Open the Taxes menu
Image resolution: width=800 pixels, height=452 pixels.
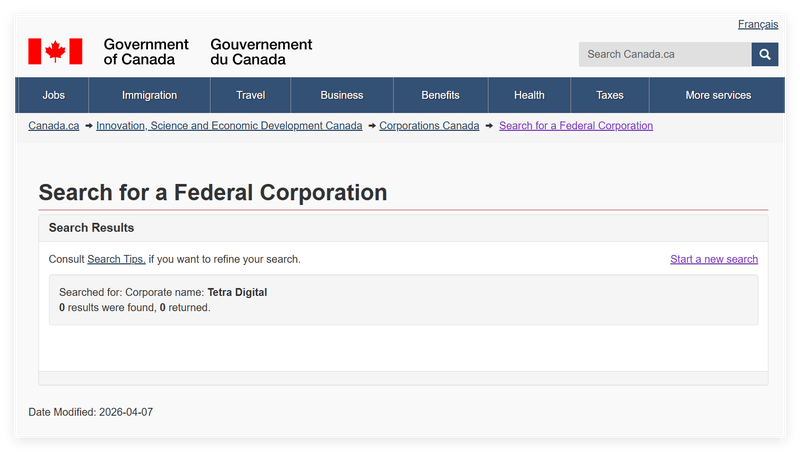coord(610,95)
